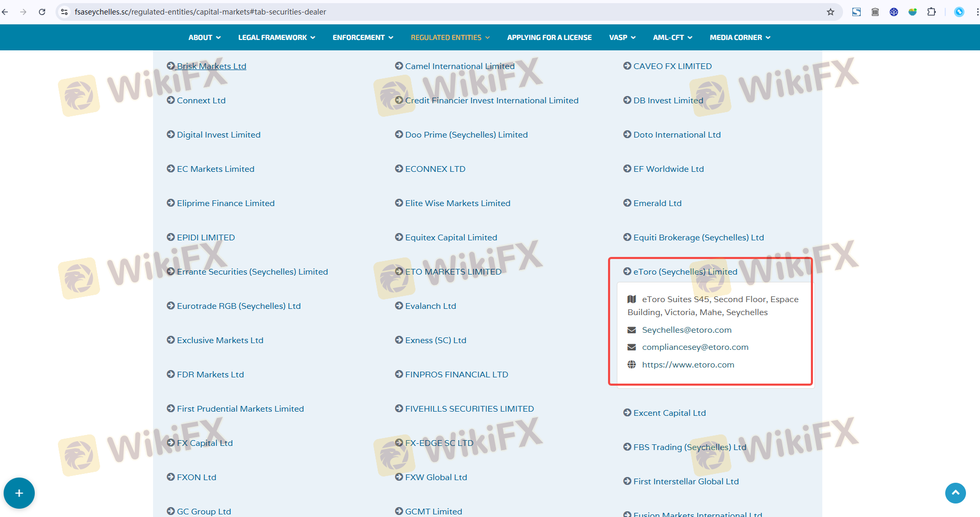Bookmark this page with the star icon
The height and width of the screenshot is (517, 980).
tap(831, 12)
